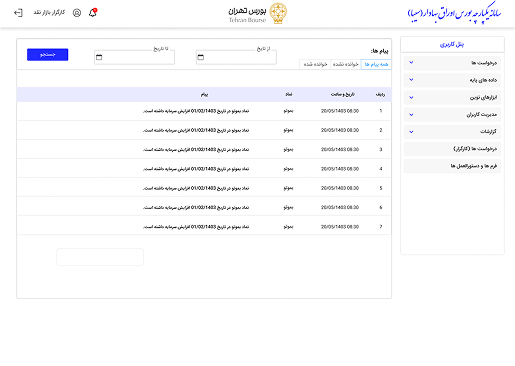The image size is (515, 366).
Task: Click row number 7 cell
Action: point(381,227)
